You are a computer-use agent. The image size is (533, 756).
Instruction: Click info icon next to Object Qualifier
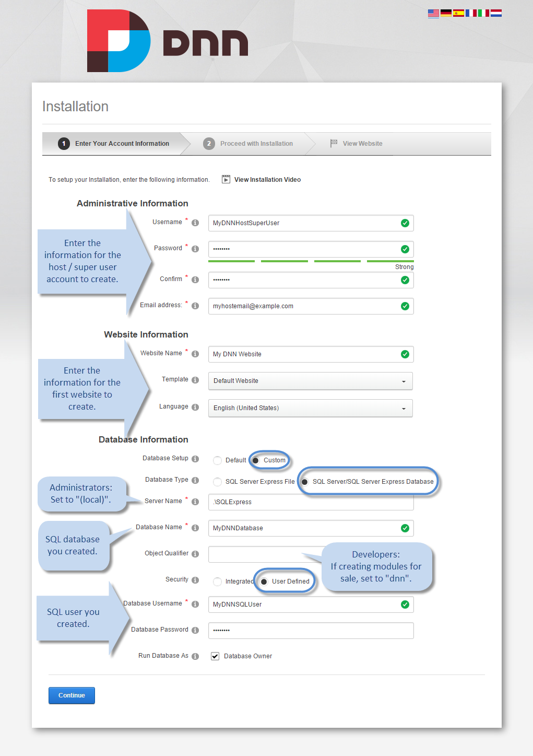[x=195, y=554]
